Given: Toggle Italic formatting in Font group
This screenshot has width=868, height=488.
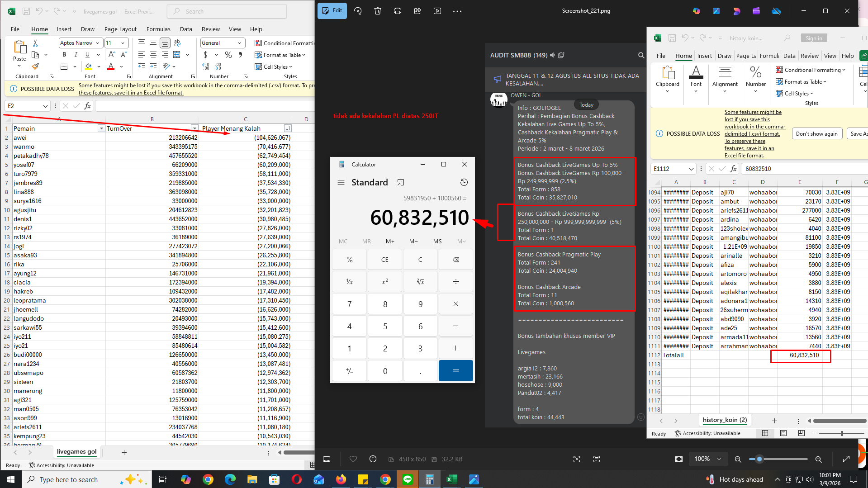Looking at the screenshot, I should click(76, 55).
